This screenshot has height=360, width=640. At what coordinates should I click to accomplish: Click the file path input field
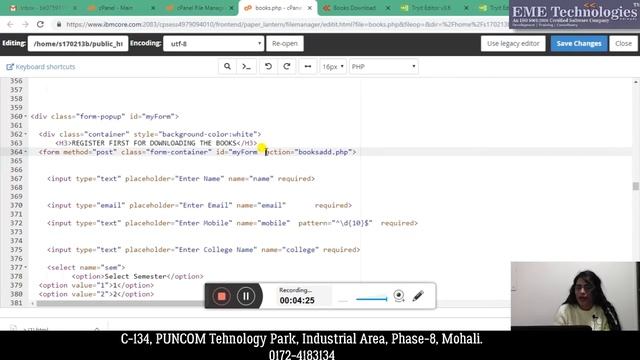(78, 44)
